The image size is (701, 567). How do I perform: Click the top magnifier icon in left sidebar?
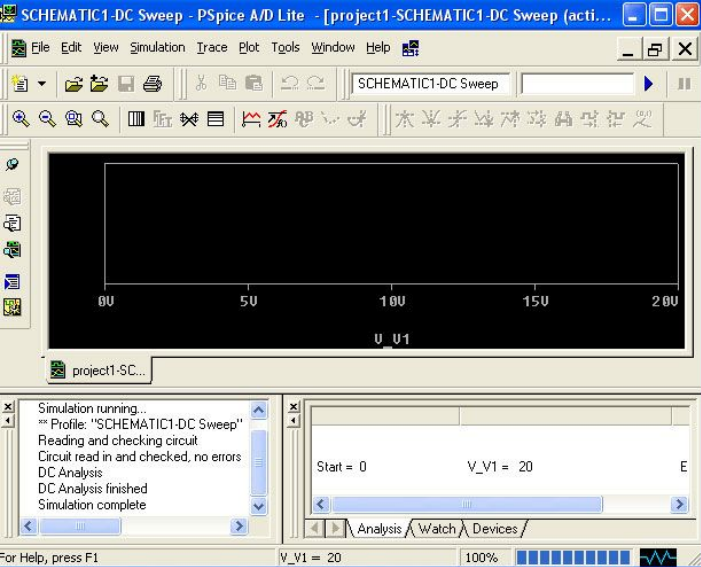coord(12,165)
